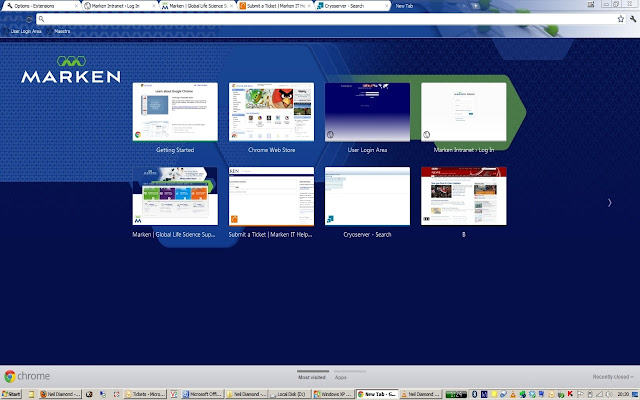Screen dimensions: 640x400
Task: Switch to the Options - Extensions tab
Action: (41, 6)
